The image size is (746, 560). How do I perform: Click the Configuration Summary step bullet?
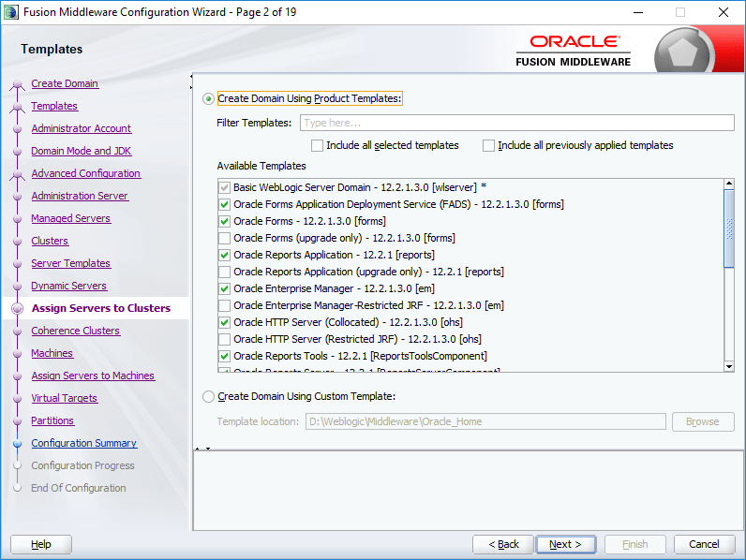tap(18, 444)
